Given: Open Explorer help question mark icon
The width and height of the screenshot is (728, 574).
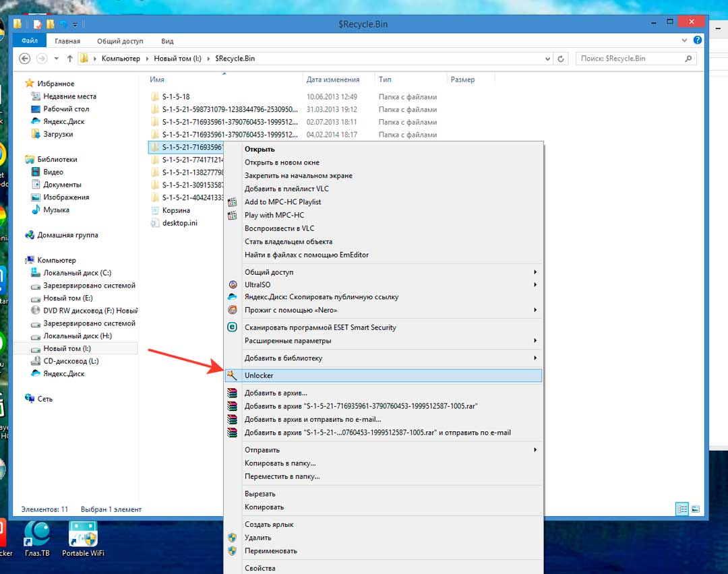Looking at the screenshot, I should coord(698,40).
